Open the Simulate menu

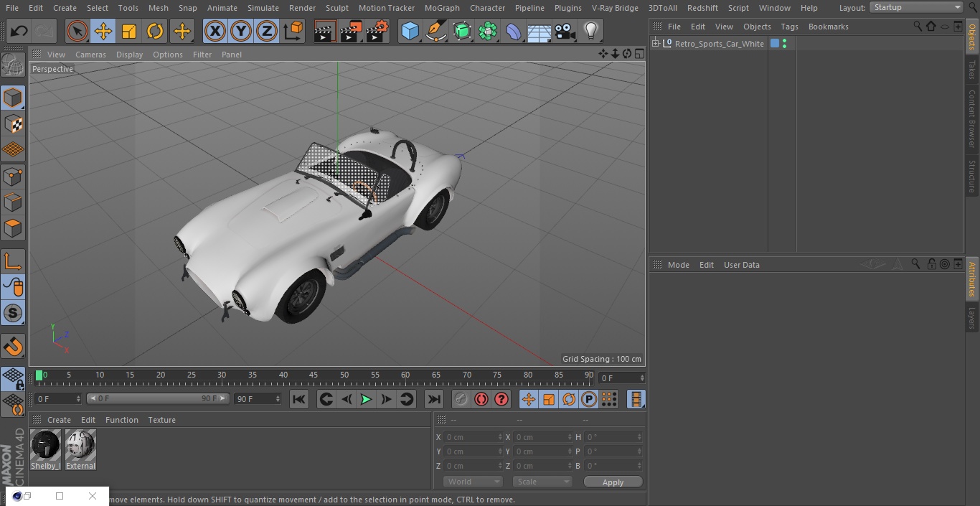coord(263,8)
